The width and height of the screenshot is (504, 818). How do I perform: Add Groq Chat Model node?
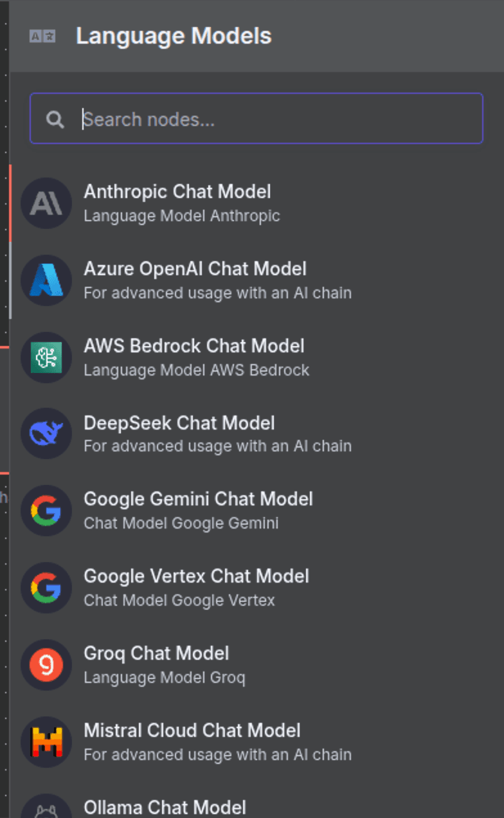pos(257,665)
